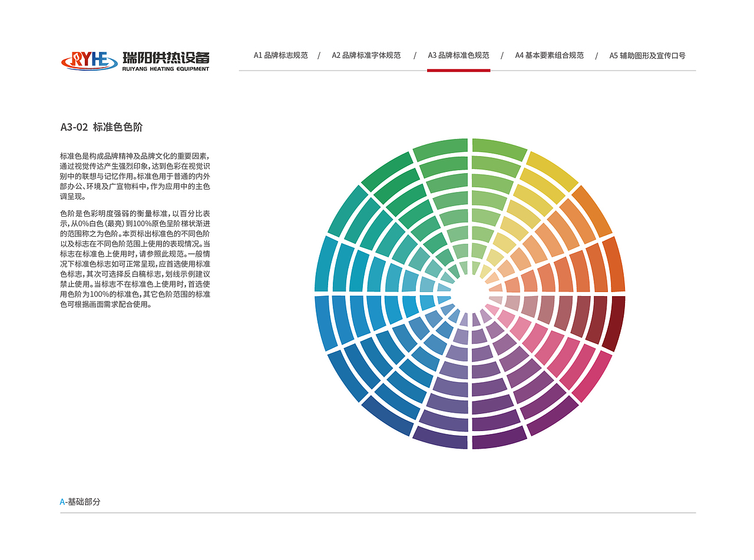Select the A3 品牌标准色规范 tab
754x560 pixels.
pos(458,55)
